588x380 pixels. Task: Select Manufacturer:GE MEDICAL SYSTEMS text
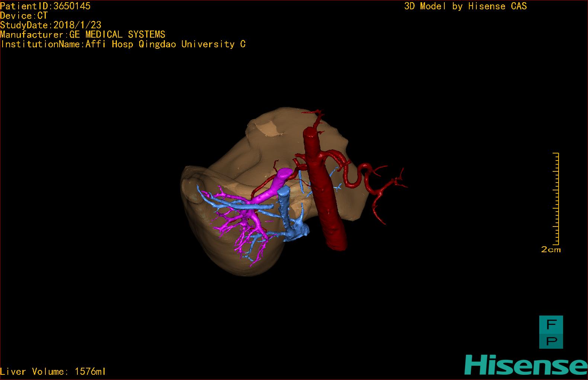click(83, 35)
